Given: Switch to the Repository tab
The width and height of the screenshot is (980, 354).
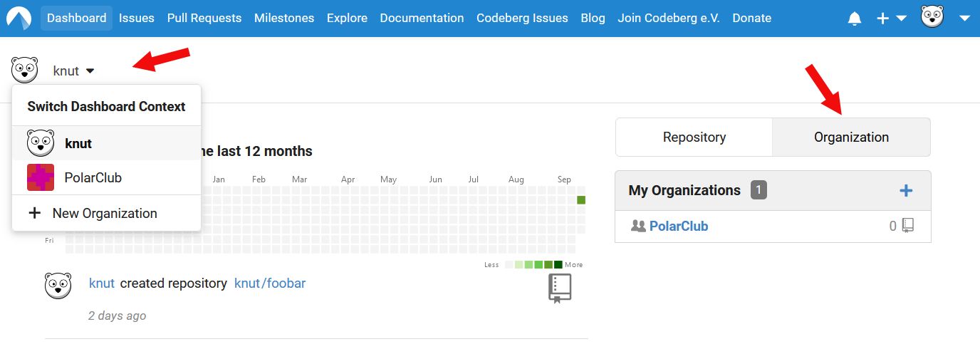Looking at the screenshot, I should click(694, 137).
